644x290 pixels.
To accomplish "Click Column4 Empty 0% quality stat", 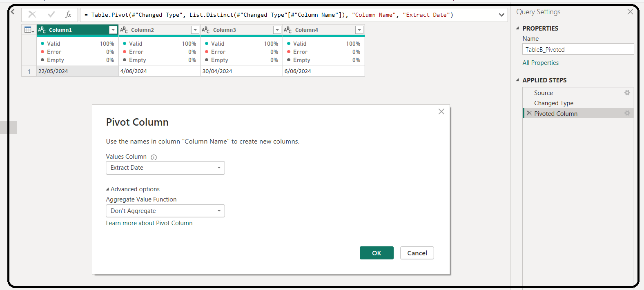I will (324, 60).
